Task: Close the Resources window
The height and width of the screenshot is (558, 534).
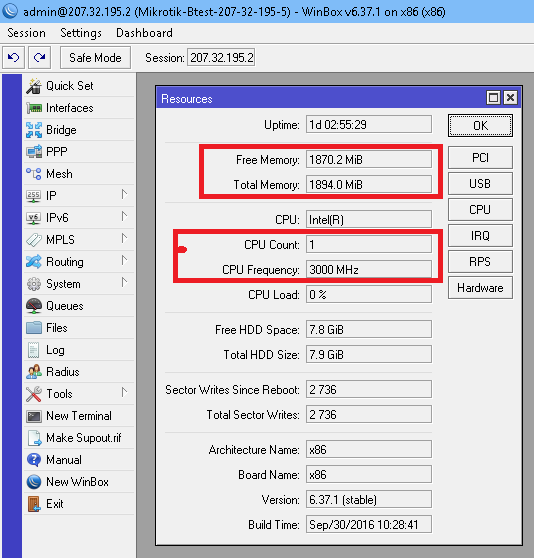Action: [511, 98]
